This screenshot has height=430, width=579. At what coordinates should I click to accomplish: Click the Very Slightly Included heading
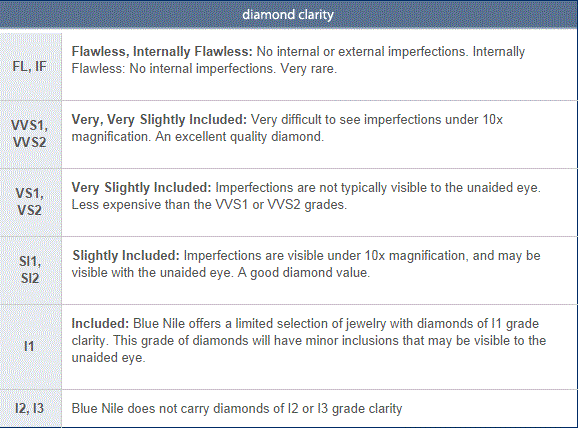point(141,187)
